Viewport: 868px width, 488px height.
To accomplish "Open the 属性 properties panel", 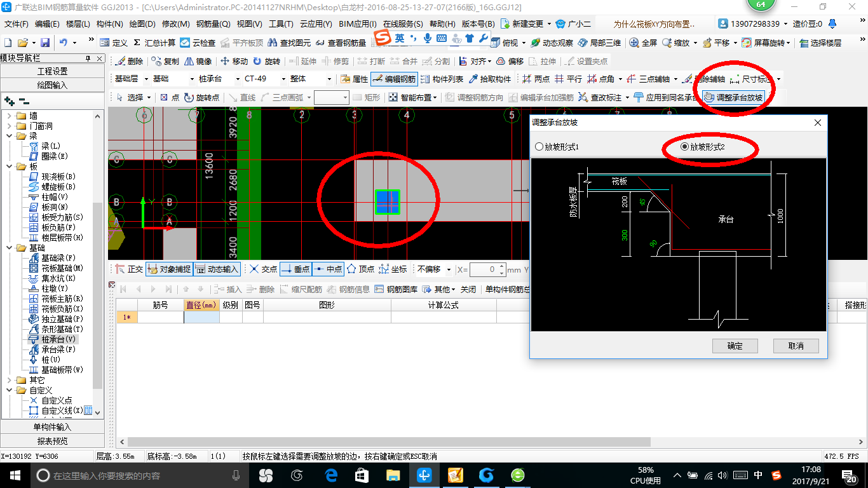I will coord(354,79).
